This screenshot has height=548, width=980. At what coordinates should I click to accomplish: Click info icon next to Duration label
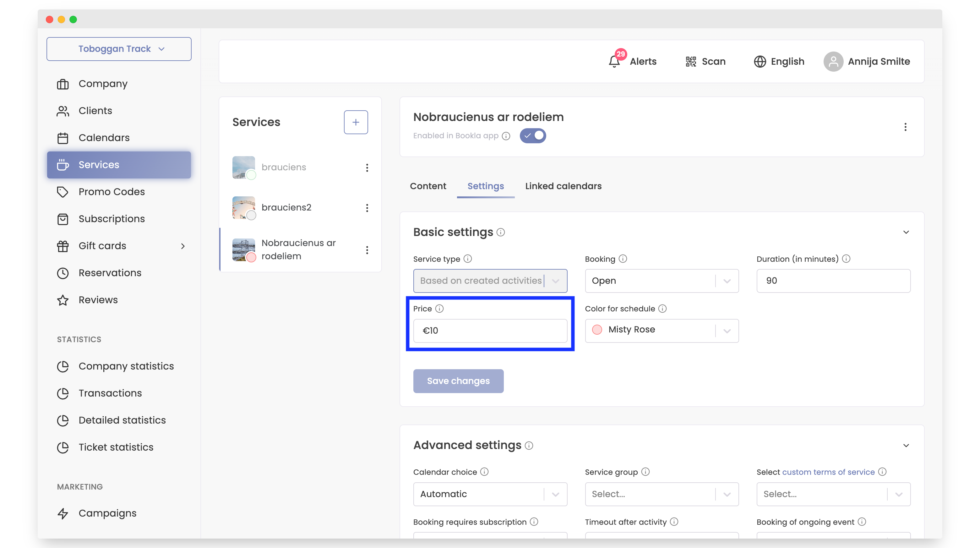coord(847,259)
